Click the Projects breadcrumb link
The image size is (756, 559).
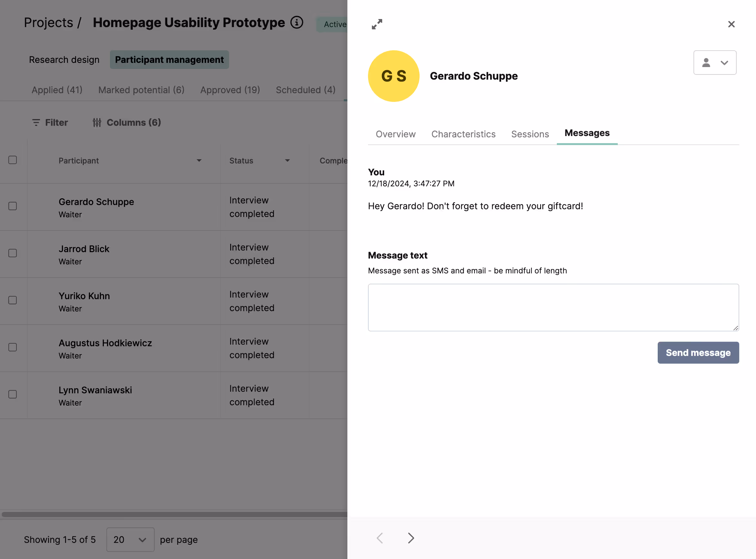(48, 23)
